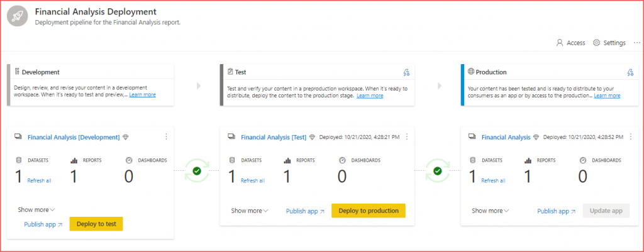Click the compare status icon between Test and Production
Image resolution: width=644 pixels, height=252 pixels.
[x=438, y=171]
